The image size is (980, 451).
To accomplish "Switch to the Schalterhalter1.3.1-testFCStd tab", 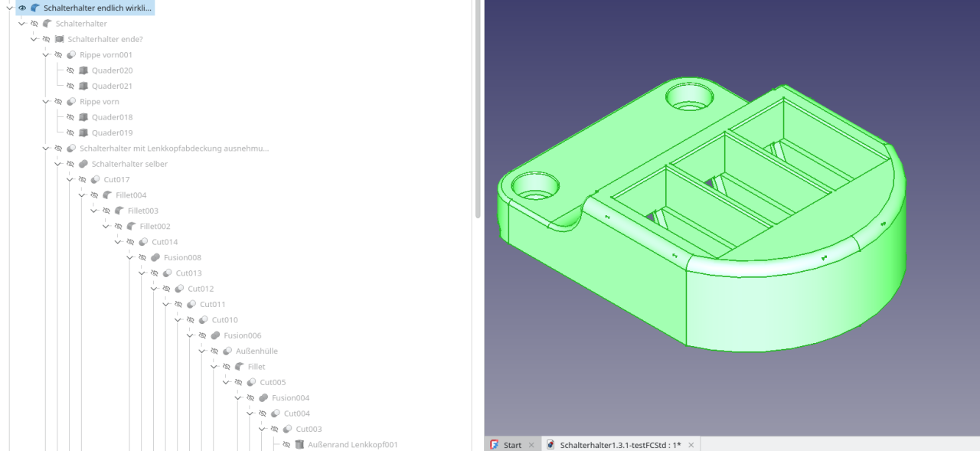I will pos(619,445).
